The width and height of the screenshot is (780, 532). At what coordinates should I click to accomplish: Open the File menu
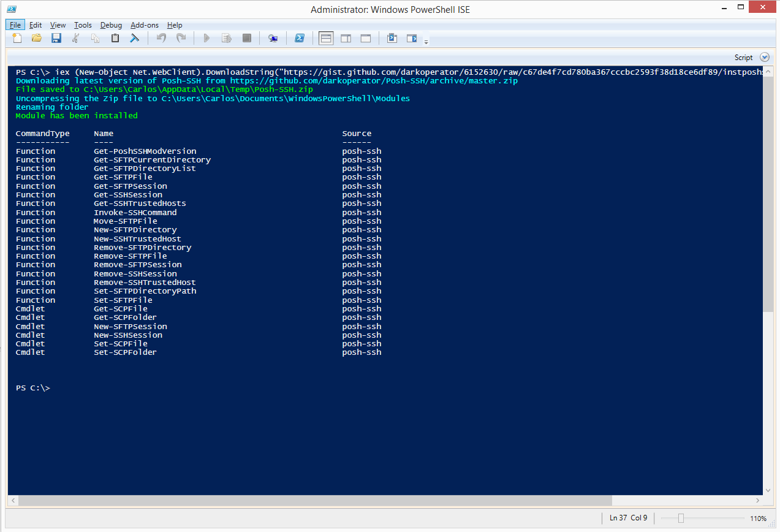[15, 25]
